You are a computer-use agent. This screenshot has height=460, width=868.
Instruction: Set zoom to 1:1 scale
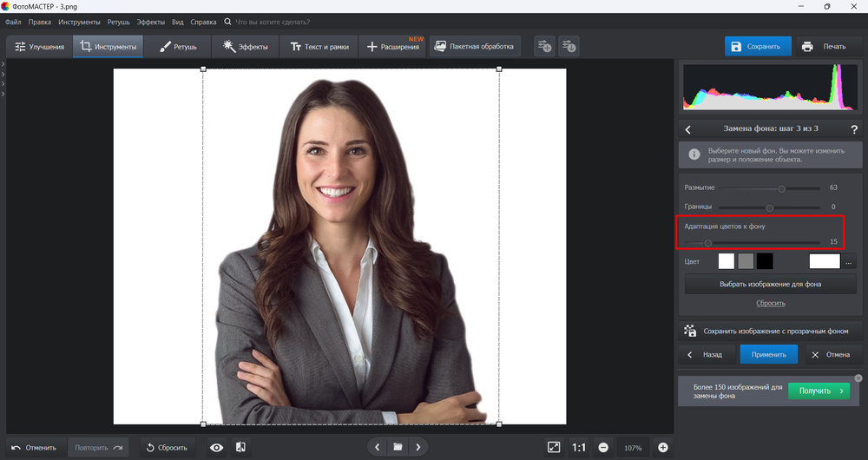click(579, 447)
